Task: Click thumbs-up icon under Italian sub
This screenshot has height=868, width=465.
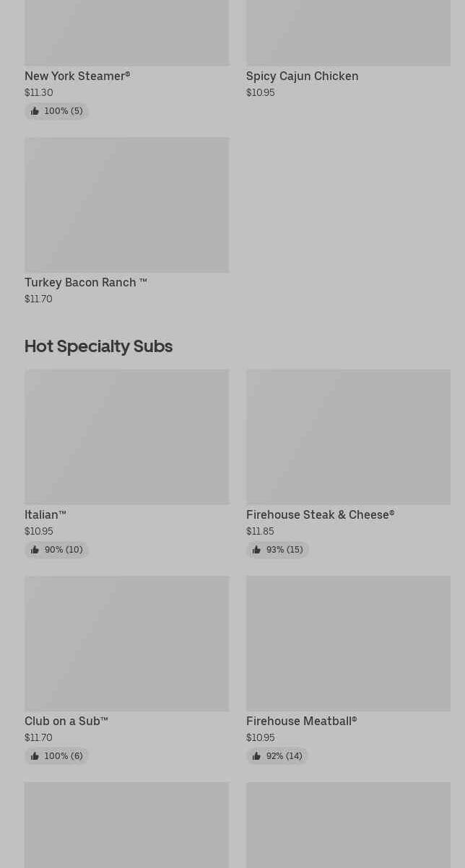Action: [35, 550]
